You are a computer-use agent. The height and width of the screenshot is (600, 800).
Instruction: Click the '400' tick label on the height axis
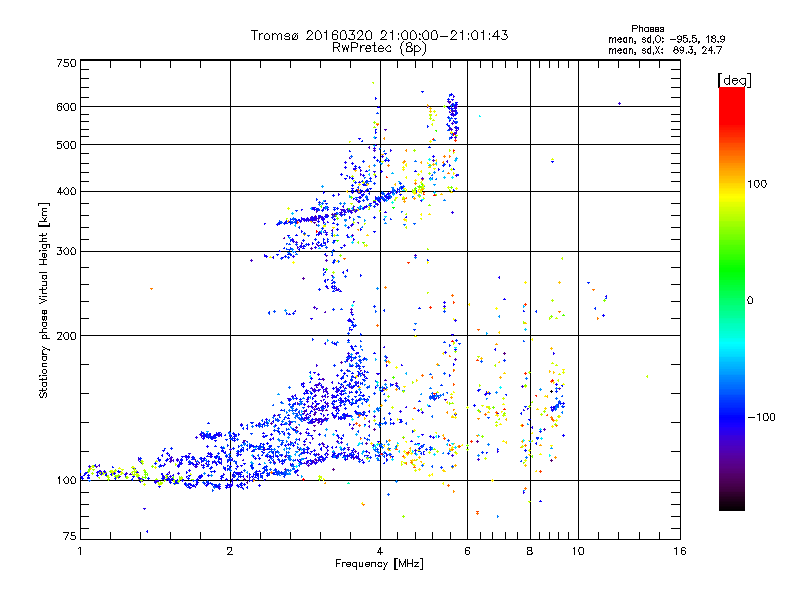click(x=66, y=192)
